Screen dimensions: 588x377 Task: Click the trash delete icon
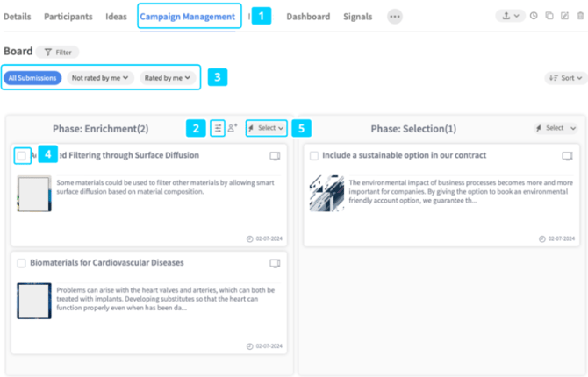(x=580, y=16)
